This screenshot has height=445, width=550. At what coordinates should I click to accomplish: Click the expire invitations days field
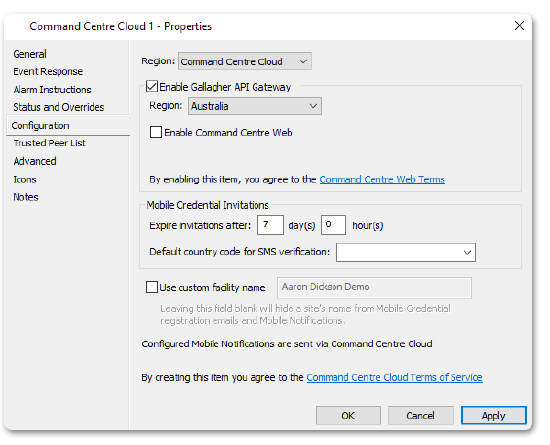[270, 225]
